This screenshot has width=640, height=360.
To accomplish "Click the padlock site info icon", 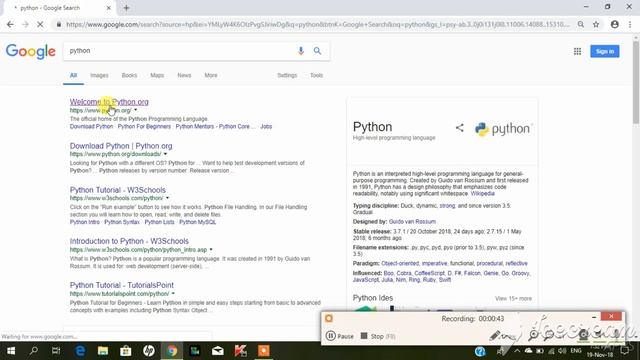I will [59, 24].
